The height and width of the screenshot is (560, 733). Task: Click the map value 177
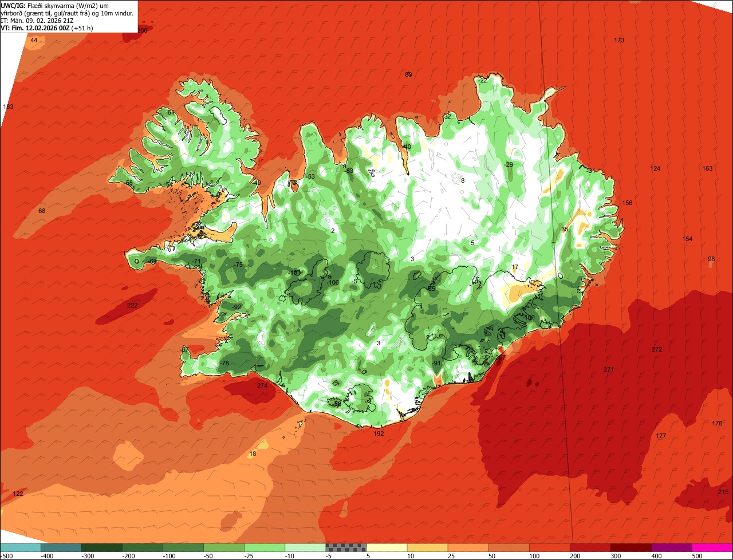tap(661, 436)
